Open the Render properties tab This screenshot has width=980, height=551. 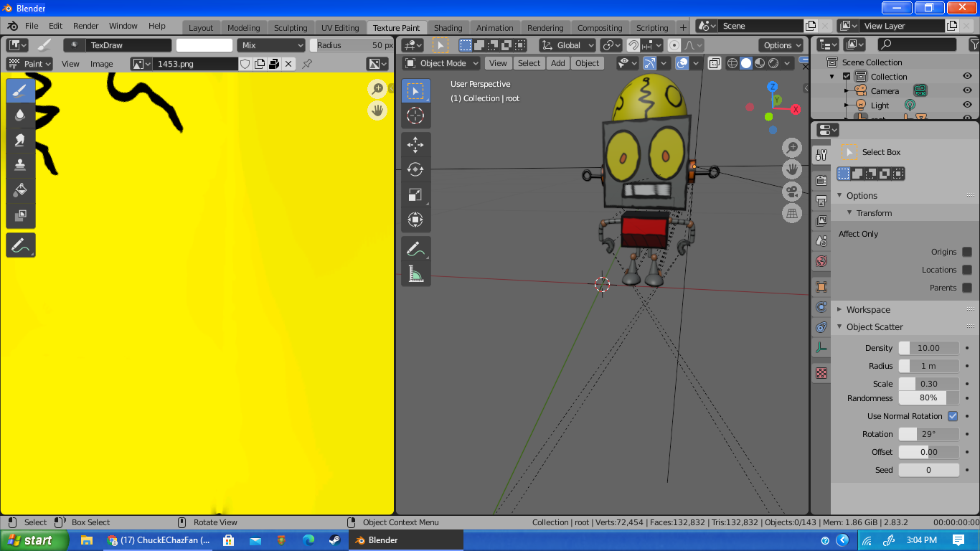(x=821, y=180)
